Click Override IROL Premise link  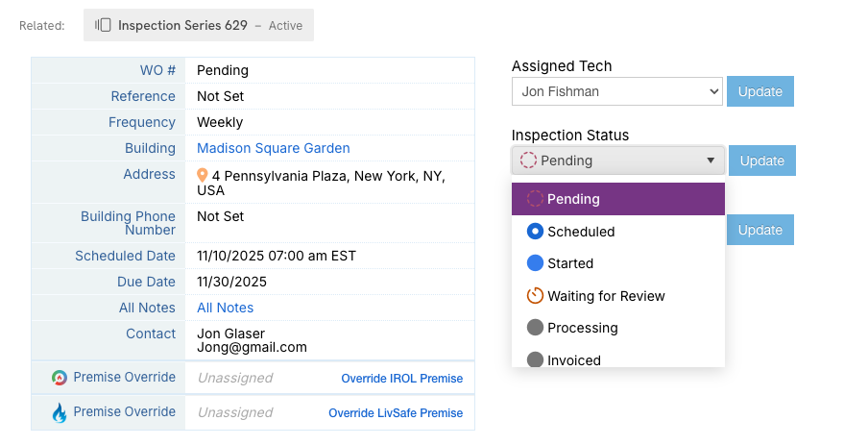(x=401, y=379)
